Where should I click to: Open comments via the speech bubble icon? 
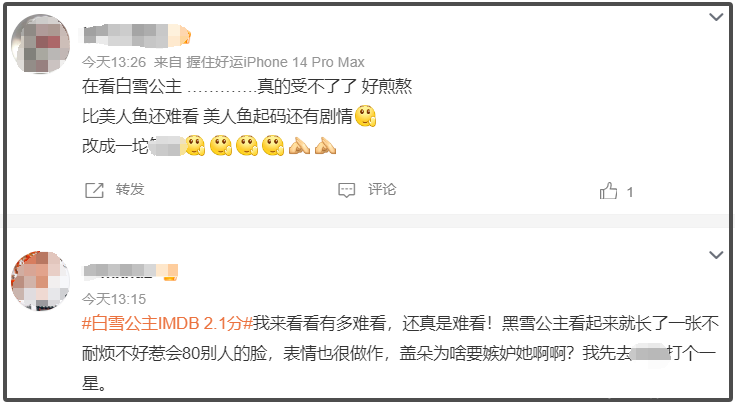[346, 190]
